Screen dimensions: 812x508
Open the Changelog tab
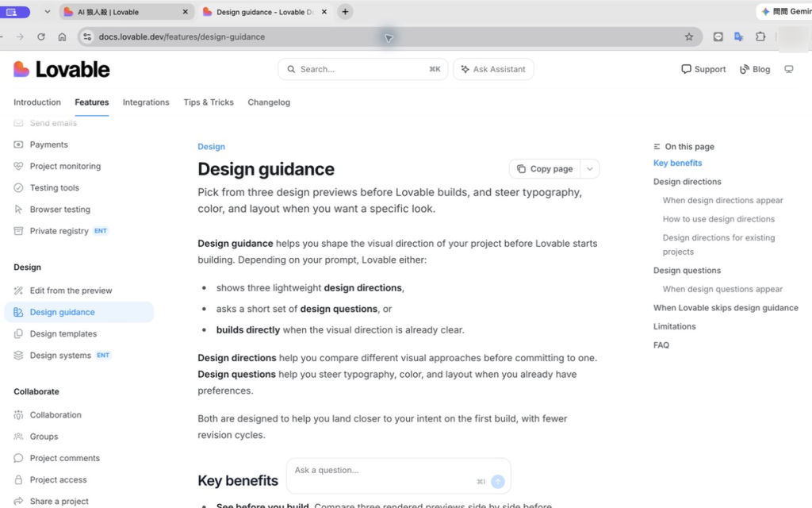click(x=269, y=102)
